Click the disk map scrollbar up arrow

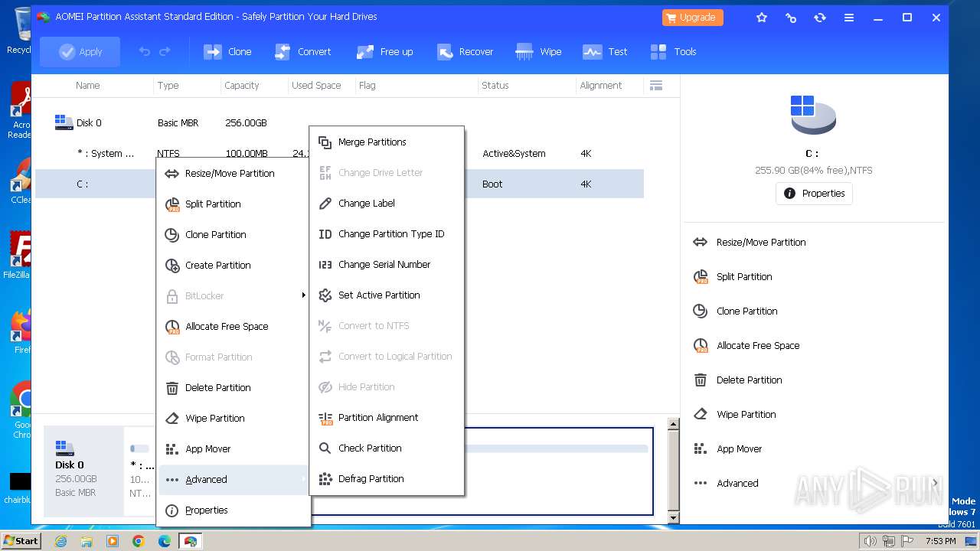tap(674, 424)
